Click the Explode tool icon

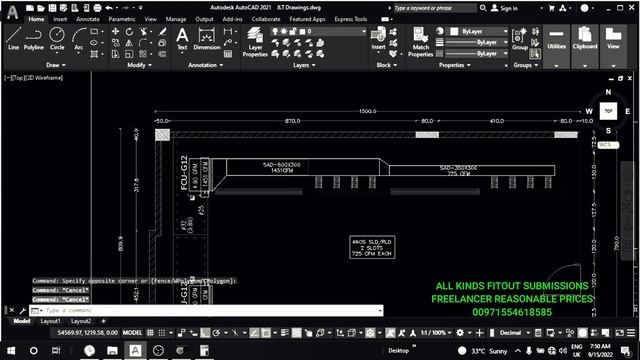tap(162, 42)
